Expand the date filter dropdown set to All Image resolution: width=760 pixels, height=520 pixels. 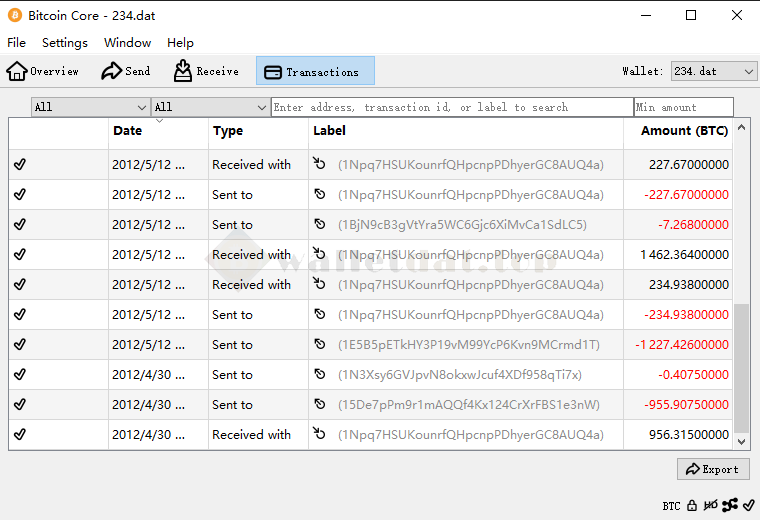[90, 107]
